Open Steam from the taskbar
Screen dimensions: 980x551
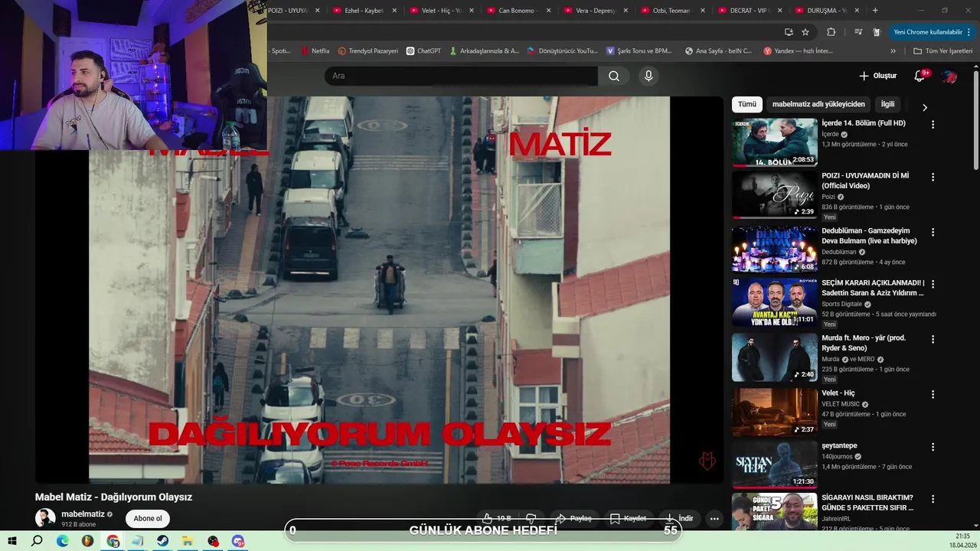(x=163, y=540)
